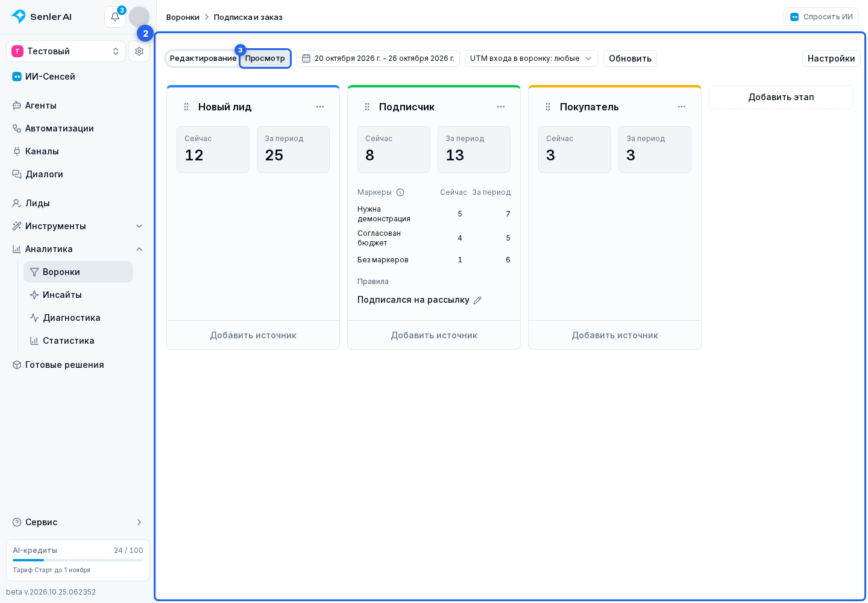Viewport: 868px width, 603px height.
Task: Add source to Подписчик stage
Action: click(434, 335)
